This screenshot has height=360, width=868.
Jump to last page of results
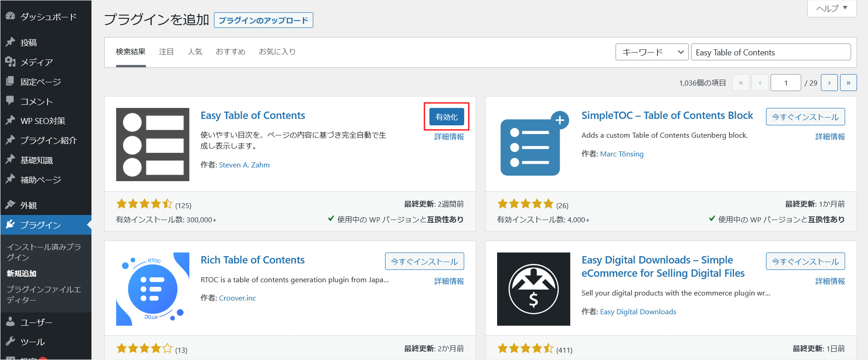[848, 83]
